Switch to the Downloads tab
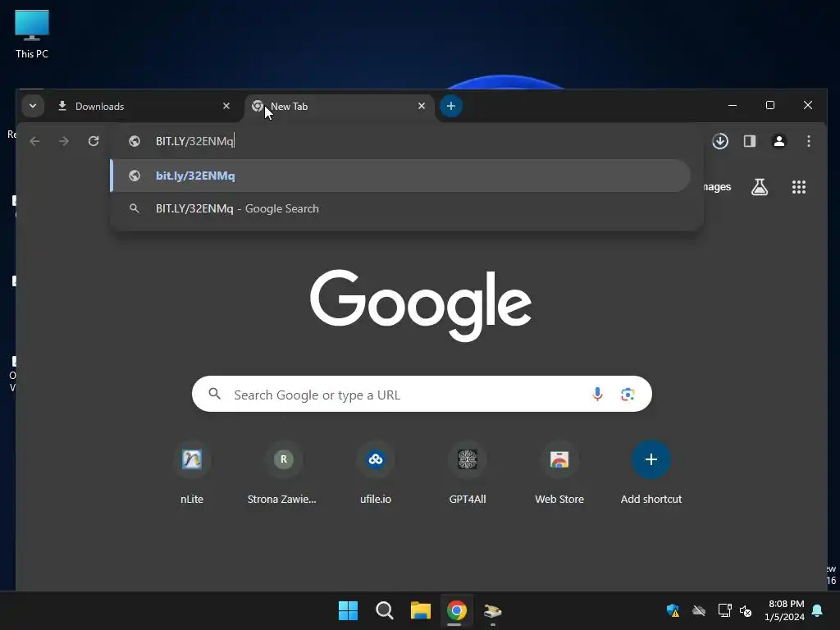This screenshot has width=840, height=630. 144,106
